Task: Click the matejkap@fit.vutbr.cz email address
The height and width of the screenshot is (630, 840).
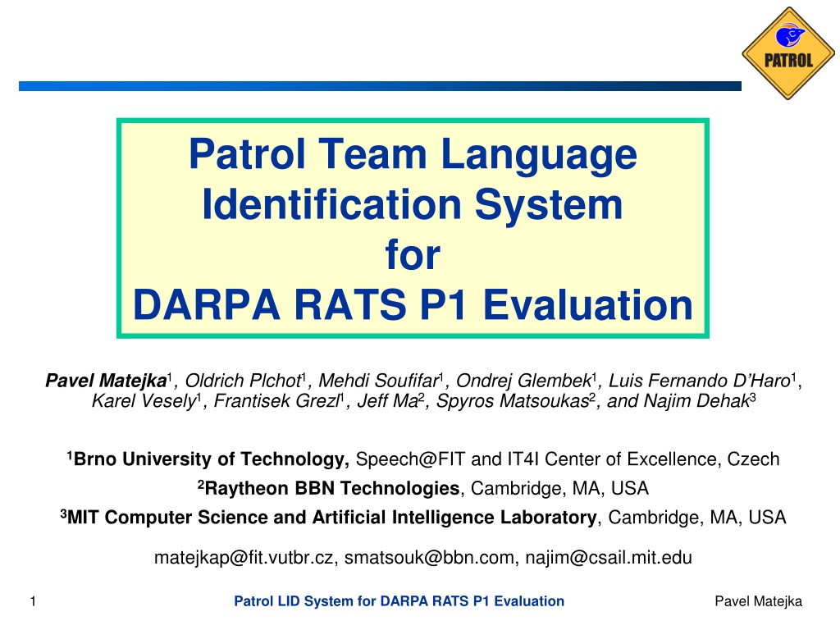Action: (244, 558)
